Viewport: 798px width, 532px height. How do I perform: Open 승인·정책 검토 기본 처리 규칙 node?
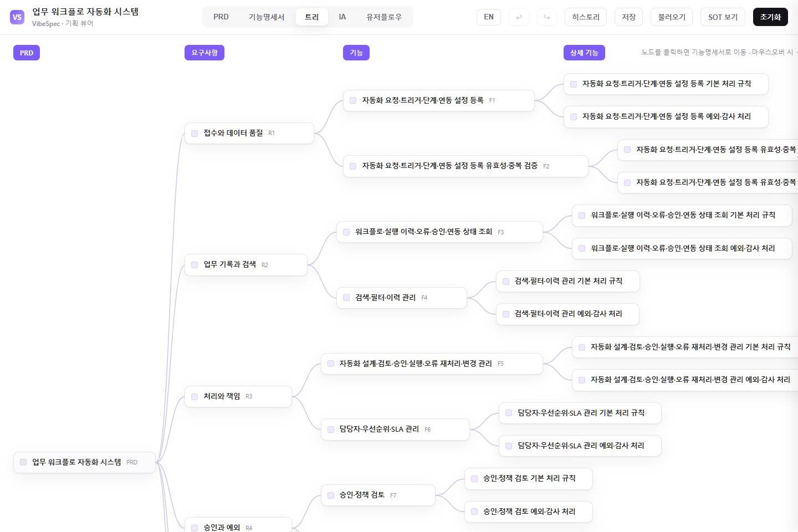(x=529, y=478)
